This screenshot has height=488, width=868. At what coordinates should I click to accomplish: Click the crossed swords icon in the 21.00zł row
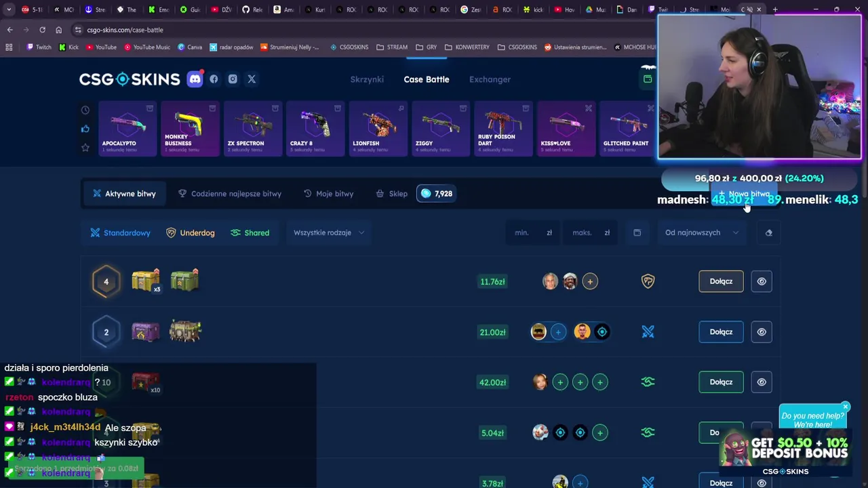(x=648, y=332)
